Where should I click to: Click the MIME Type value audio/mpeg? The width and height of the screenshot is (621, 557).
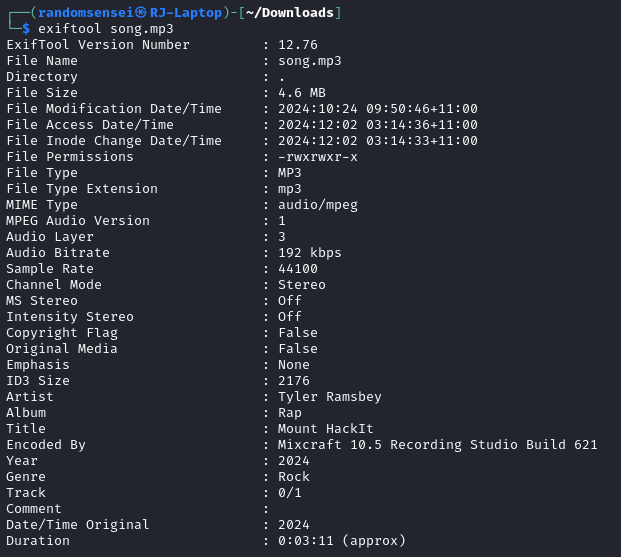point(318,205)
